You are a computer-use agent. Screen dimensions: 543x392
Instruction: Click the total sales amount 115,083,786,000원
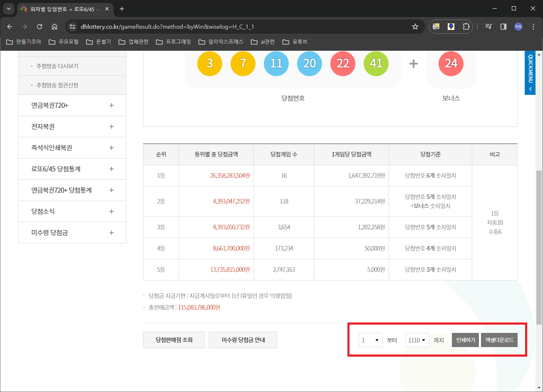[x=199, y=308]
